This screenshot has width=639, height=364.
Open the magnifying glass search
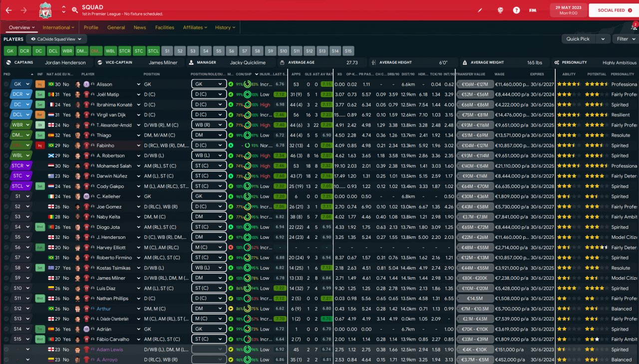(x=74, y=10)
